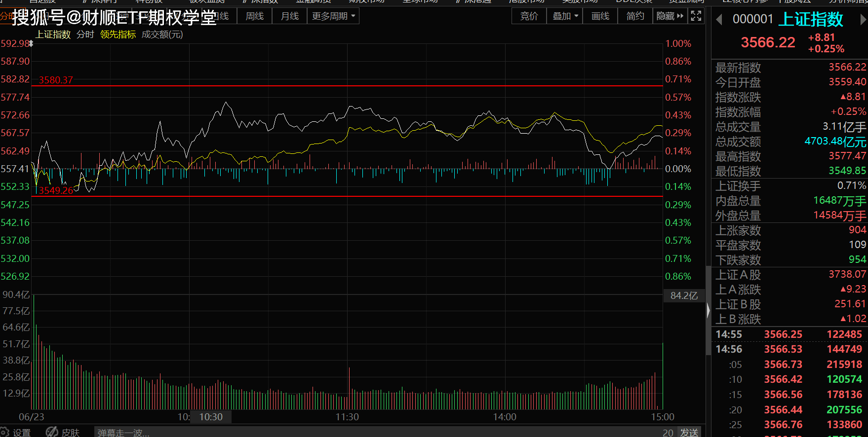Open the more periods dropdown
The height and width of the screenshot is (437, 868).
pyautogui.click(x=333, y=16)
